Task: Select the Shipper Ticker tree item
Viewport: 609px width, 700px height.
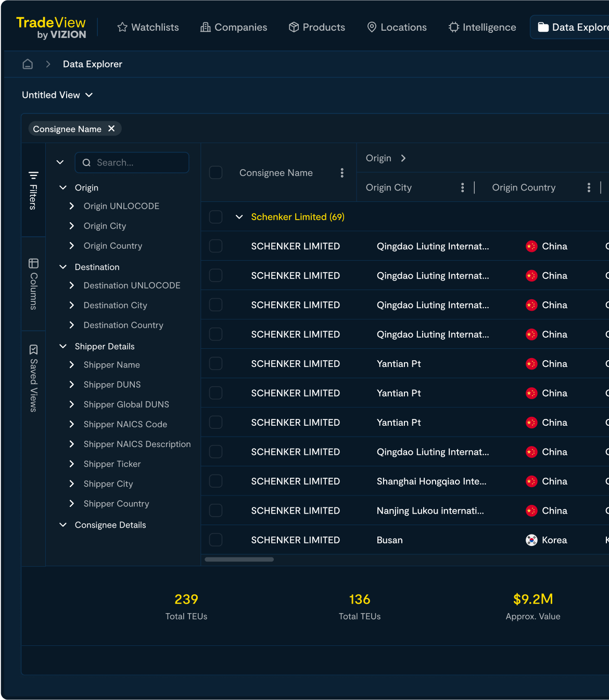Action: 112,464
